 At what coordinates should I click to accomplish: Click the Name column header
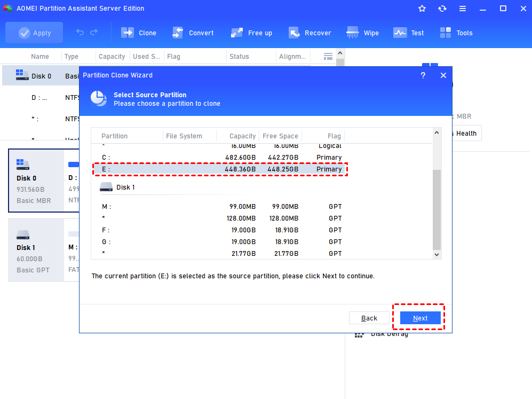coord(40,57)
